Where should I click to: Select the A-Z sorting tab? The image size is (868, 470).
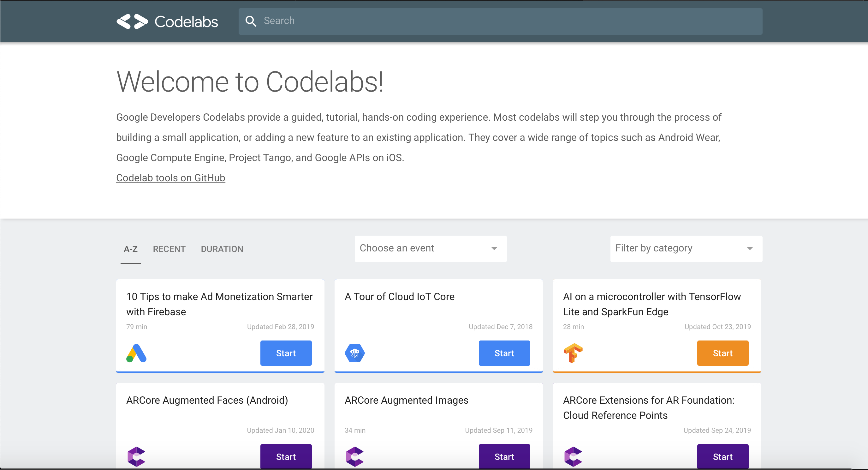tap(130, 249)
